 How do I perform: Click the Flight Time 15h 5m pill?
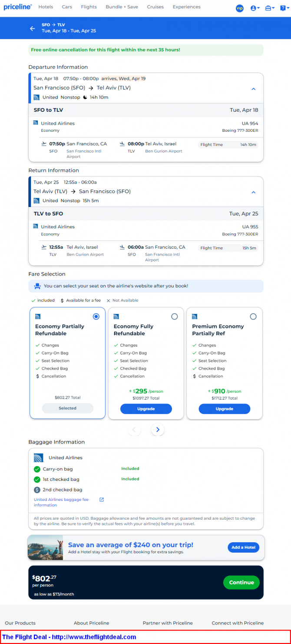[x=228, y=248]
